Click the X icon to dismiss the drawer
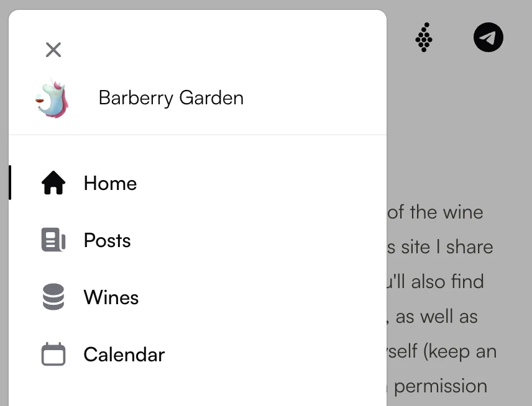 [x=53, y=50]
